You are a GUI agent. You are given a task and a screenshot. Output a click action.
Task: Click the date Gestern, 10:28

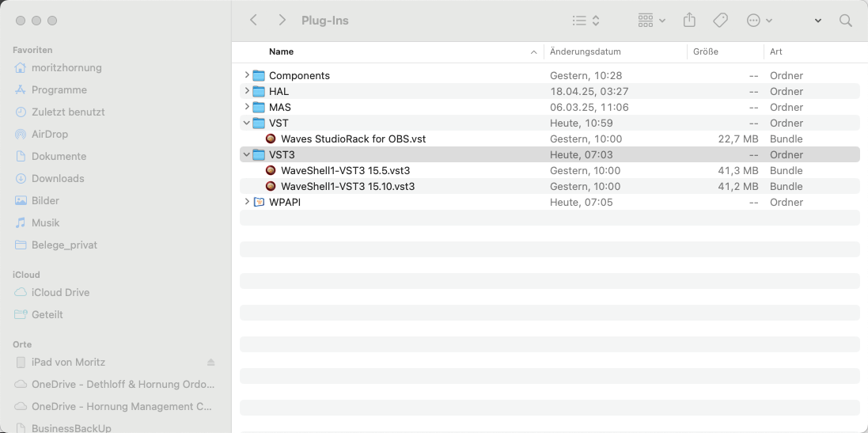click(586, 75)
